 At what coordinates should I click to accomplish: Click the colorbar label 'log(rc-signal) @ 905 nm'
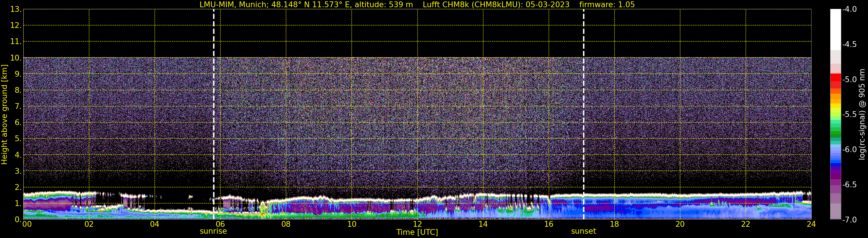tap(862, 114)
